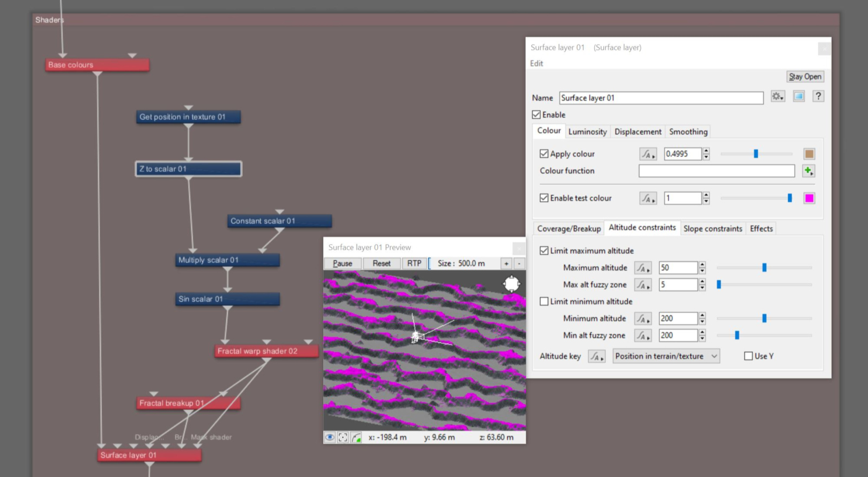The height and width of the screenshot is (477, 868).
Task: Select the Get position in texture 01 node
Action: pos(188,117)
